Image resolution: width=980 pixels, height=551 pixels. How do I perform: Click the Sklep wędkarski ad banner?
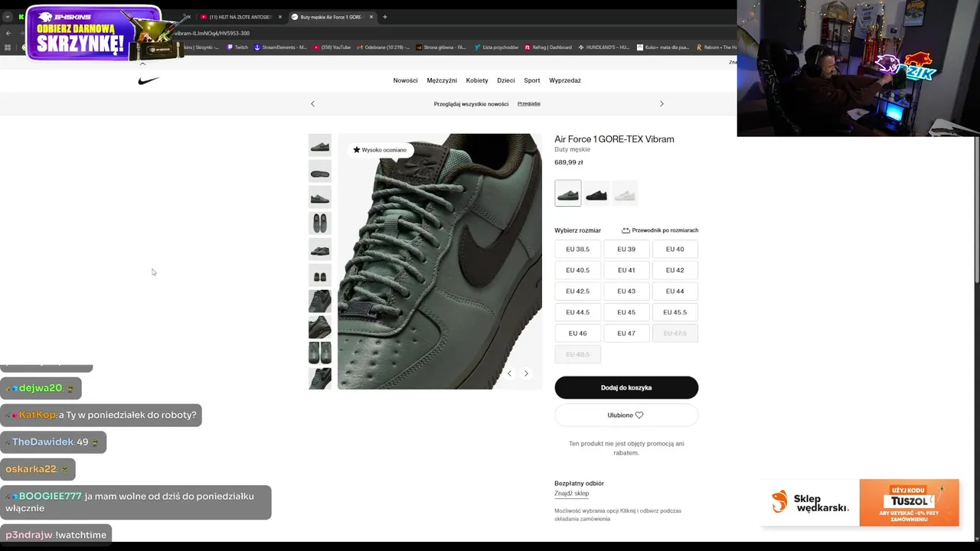pos(860,503)
